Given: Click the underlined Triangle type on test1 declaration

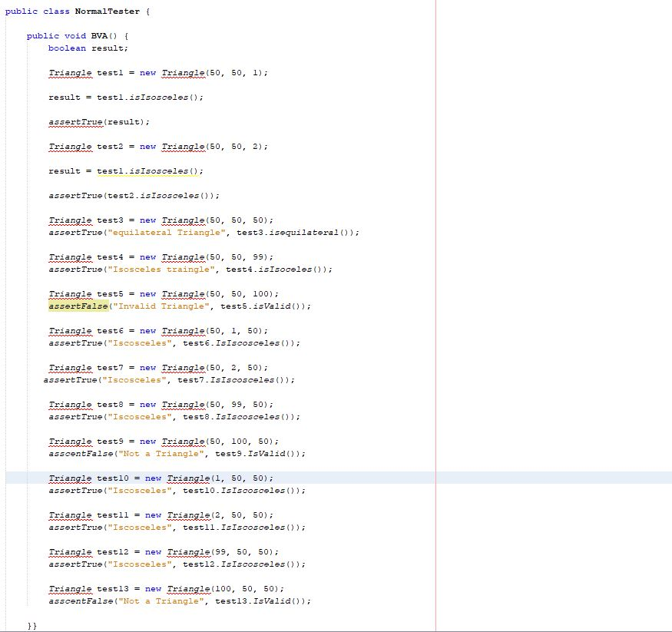Looking at the screenshot, I should tap(70, 72).
